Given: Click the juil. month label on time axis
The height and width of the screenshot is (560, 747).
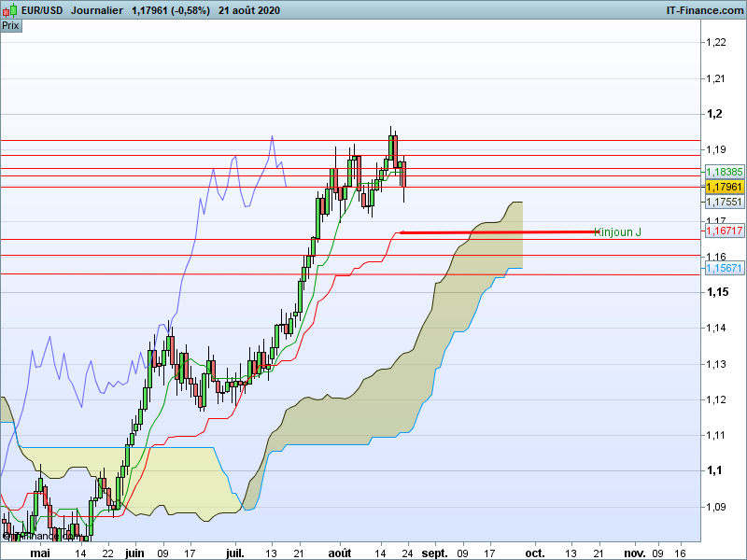Looking at the screenshot, I should (x=235, y=553).
